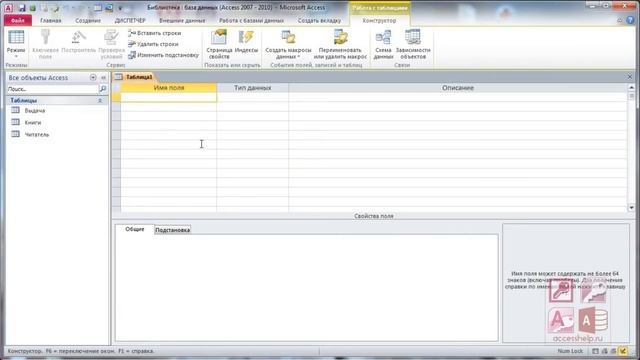
Task: Click Datasheet view icon in status bar
Action: [596, 351]
